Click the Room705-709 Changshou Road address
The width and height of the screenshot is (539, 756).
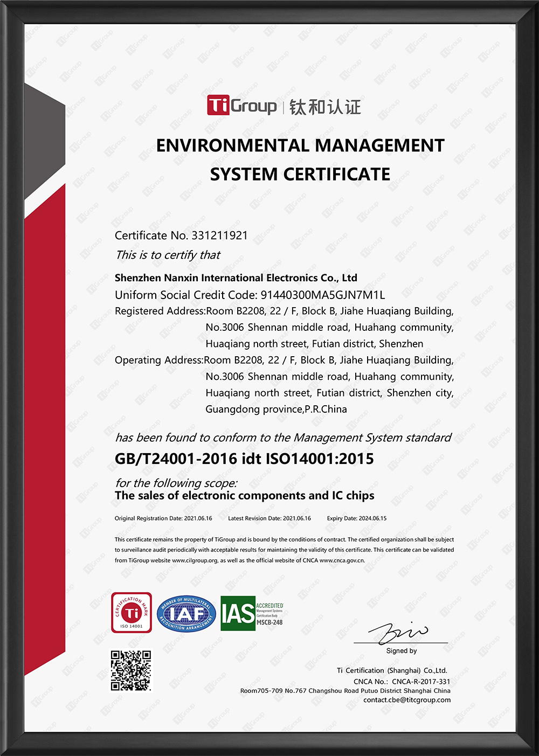(x=345, y=691)
